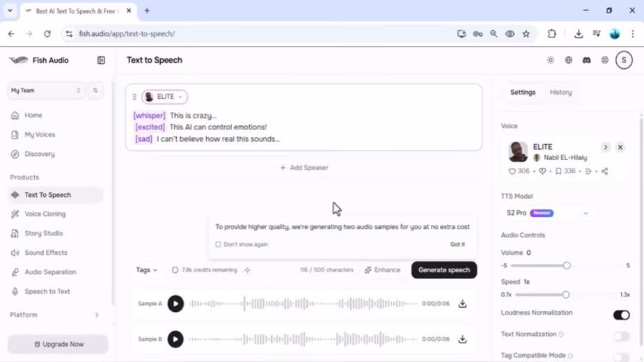
Task: Open ELITE voice details arrow
Action: click(x=606, y=147)
